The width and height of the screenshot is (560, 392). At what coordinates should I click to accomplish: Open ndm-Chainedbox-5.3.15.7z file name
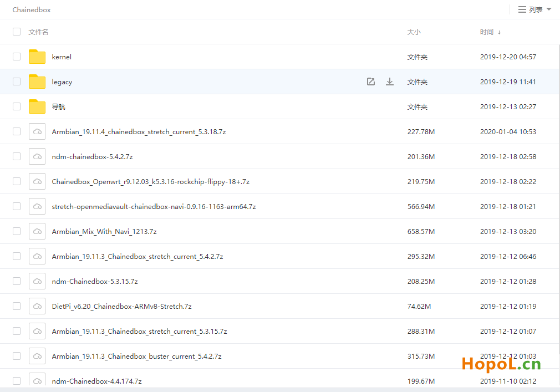tap(95, 282)
